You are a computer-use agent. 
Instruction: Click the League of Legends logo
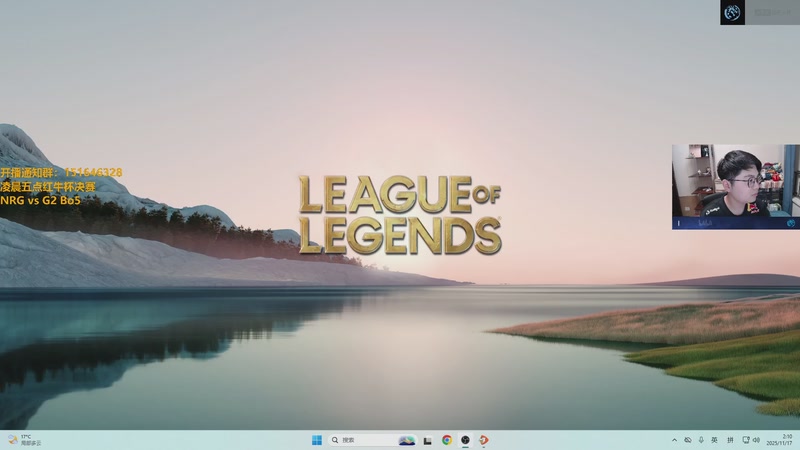click(x=399, y=215)
